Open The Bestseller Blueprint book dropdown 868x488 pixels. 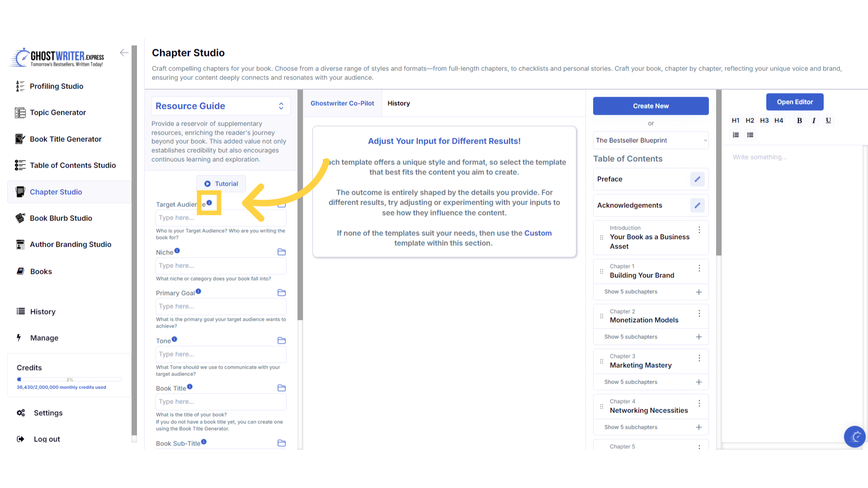651,141
